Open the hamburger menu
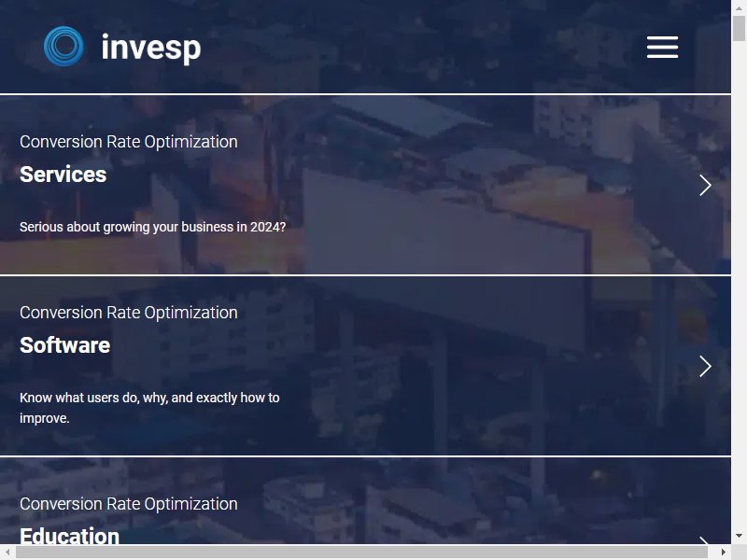The image size is (747, 560). pyautogui.click(x=662, y=47)
